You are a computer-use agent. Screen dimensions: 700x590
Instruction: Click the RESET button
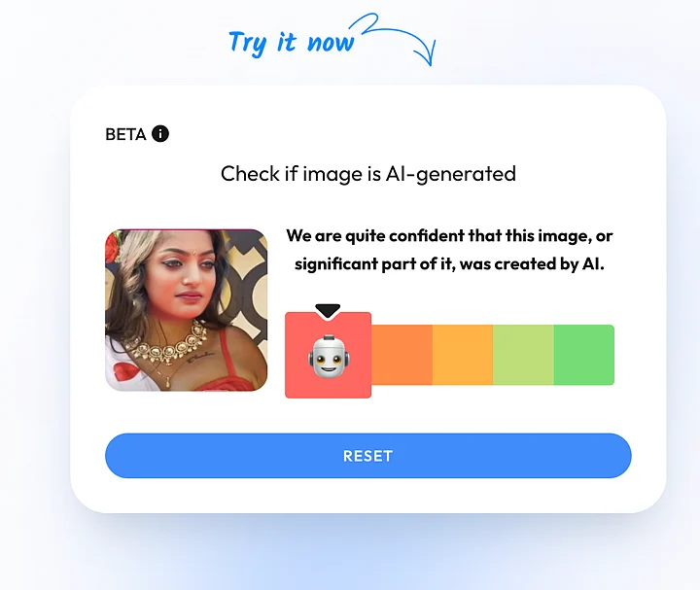point(368,456)
